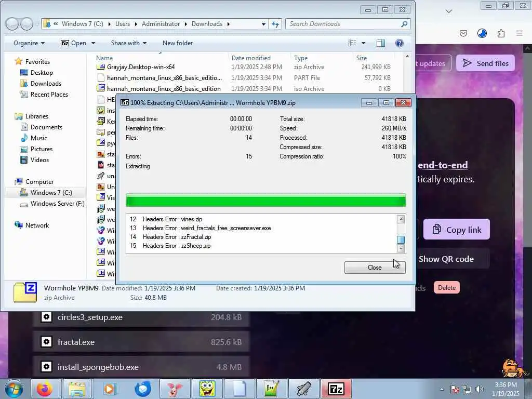Screen dimensions: 532x399
Task: Select the hannah_montana PART File row
Action: (244, 78)
